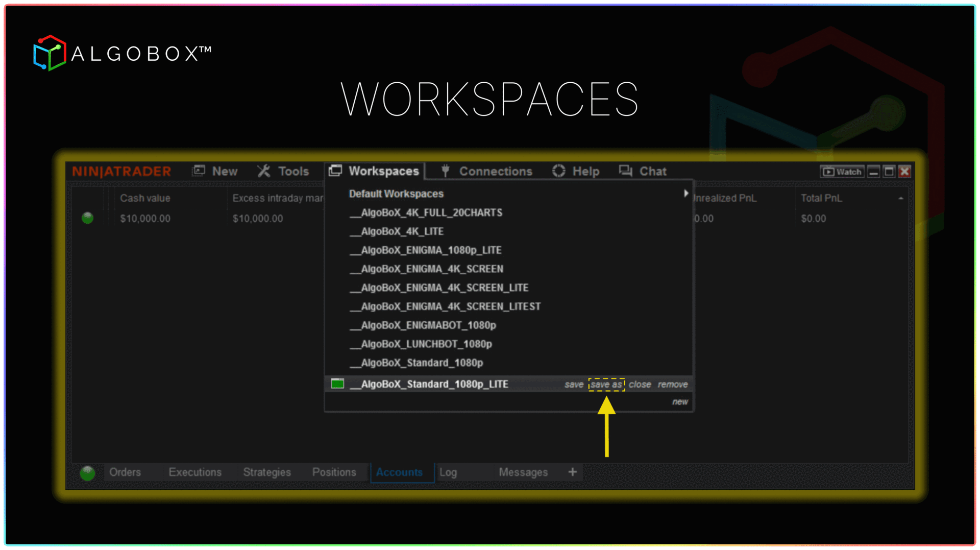Image resolution: width=980 pixels, height=550 pixels.
Task: Click green active workspace icon beside Standard_1080p_LITE
Action: tap(337, 384)
